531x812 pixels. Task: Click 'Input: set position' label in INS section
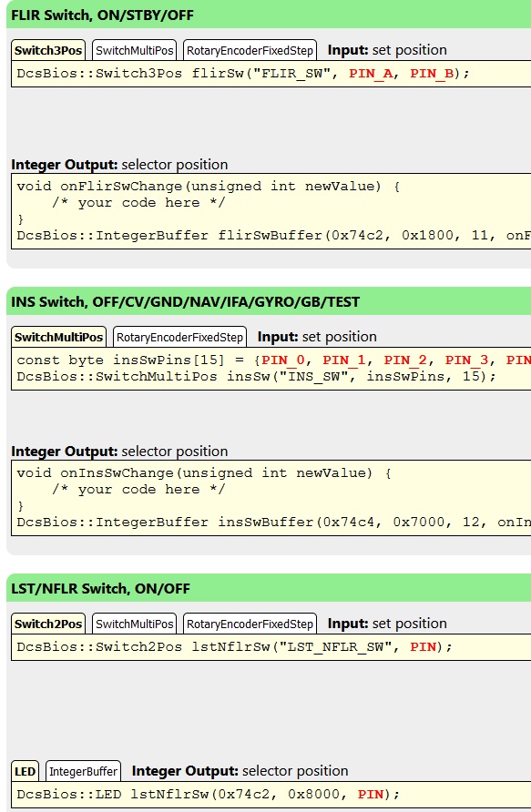point(317,337)
